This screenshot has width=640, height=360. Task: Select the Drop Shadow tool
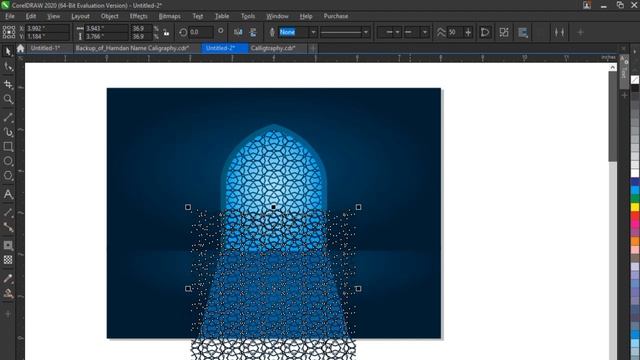[x=8, y=245]
